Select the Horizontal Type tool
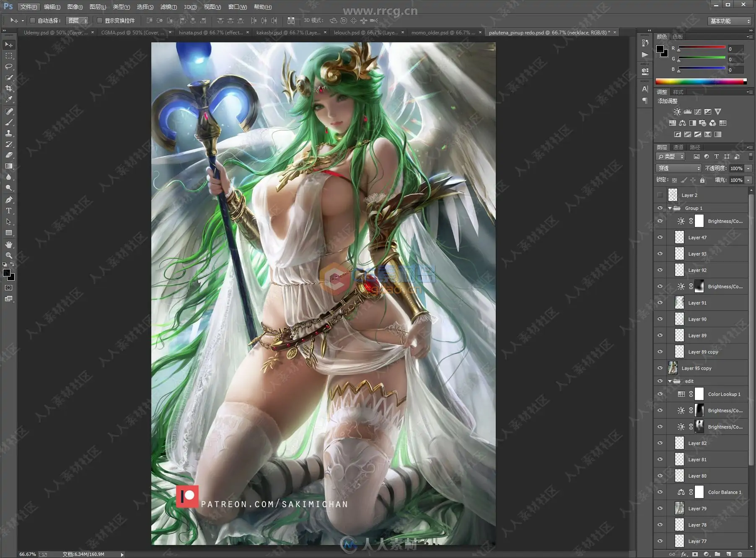 9,211
